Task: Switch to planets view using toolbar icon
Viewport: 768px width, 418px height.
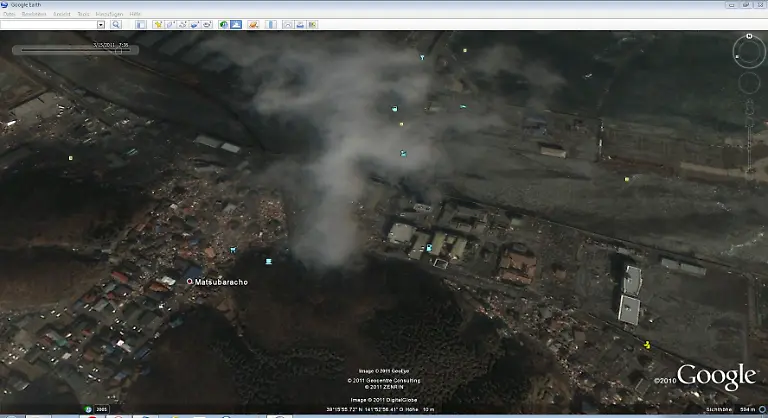Action: pyautogui.click(x=253, y=24)
